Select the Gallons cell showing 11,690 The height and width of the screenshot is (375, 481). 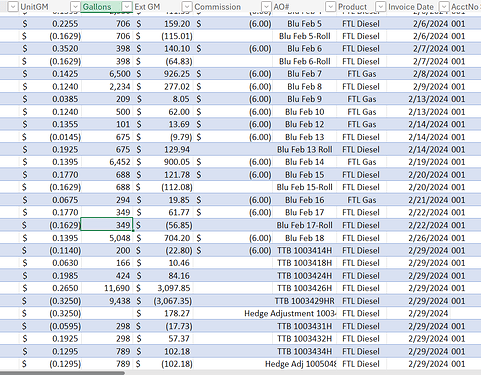pos(107,288)
